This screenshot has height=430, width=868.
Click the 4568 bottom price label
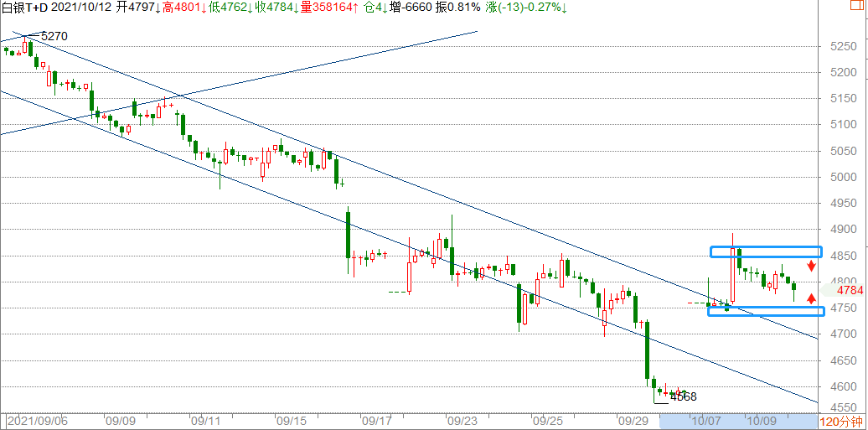point(683,396)
